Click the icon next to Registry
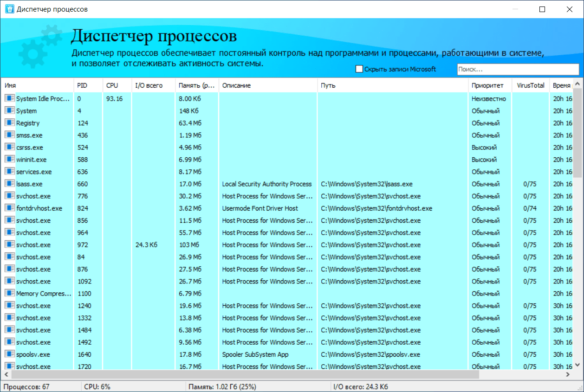The image size is (584, 392). coord(10,123)
